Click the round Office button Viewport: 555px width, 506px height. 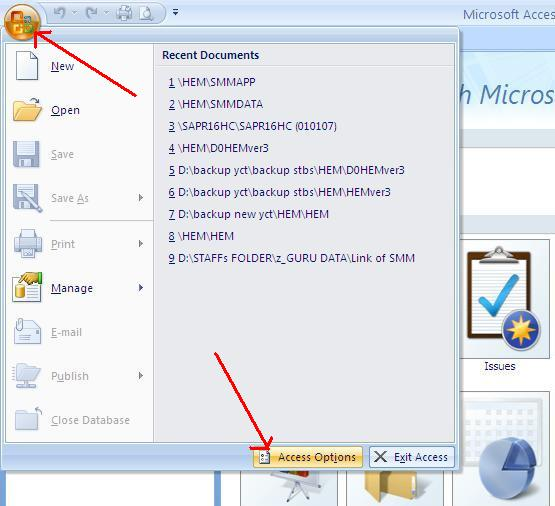pyautogui.click(x=22, y=22)
